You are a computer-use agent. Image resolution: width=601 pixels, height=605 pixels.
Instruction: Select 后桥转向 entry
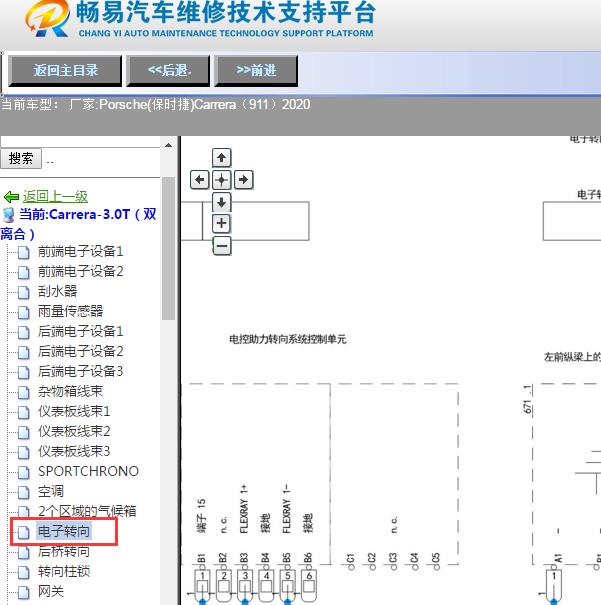pyautogui.click(x=64, y=551)
